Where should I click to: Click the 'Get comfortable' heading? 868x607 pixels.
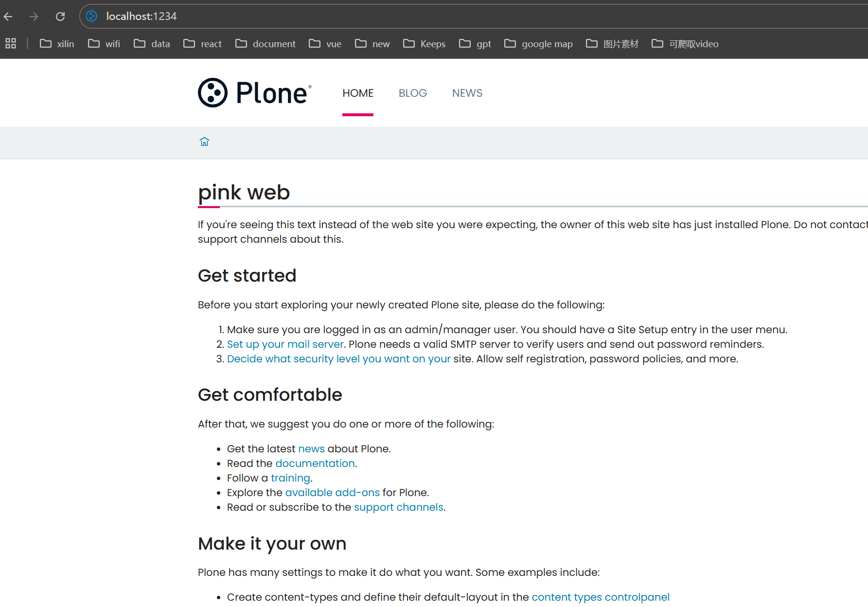(x=270, y=395)
